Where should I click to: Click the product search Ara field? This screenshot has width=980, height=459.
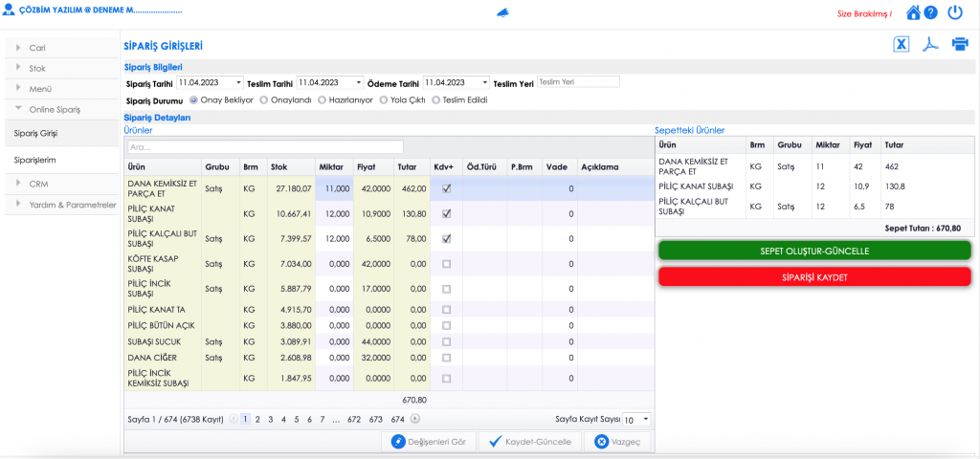coord(265,147)
